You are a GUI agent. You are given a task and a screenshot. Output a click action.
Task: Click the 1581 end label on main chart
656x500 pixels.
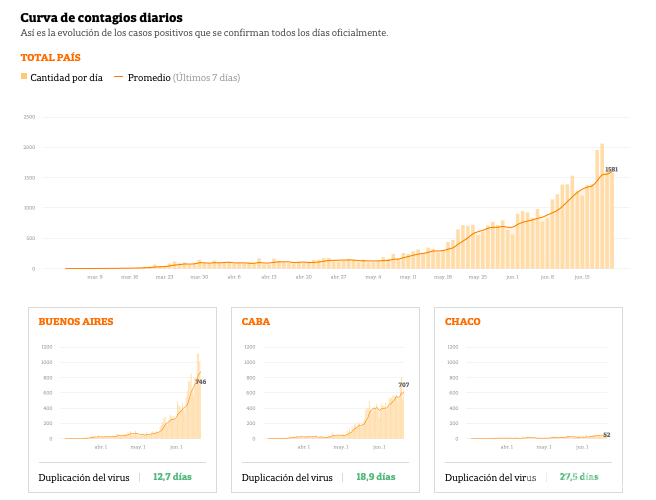[x=611, y=170]
